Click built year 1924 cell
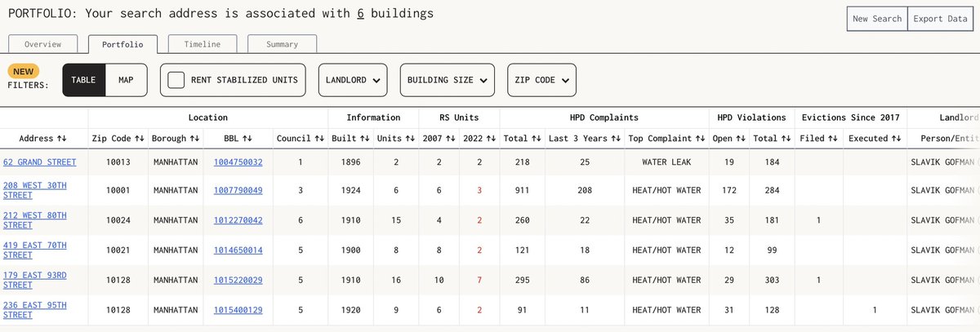Viewport: 980px width, 332px height. click(x=350, y=190)
